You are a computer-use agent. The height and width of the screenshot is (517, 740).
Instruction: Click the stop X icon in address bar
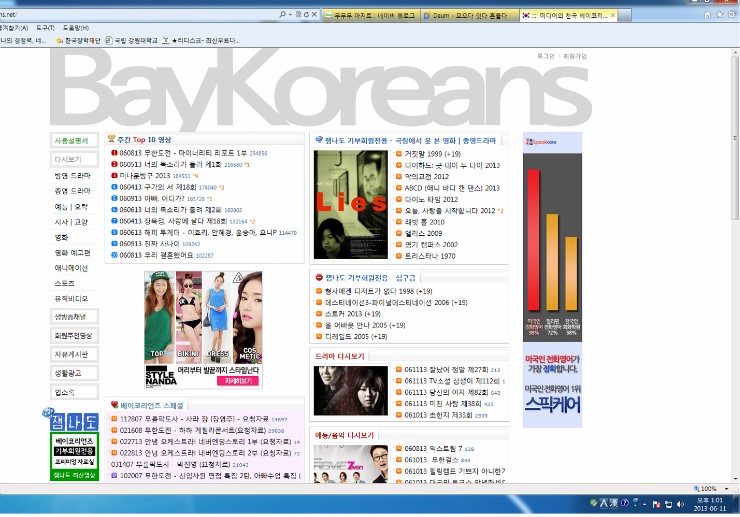click(314, 15)
